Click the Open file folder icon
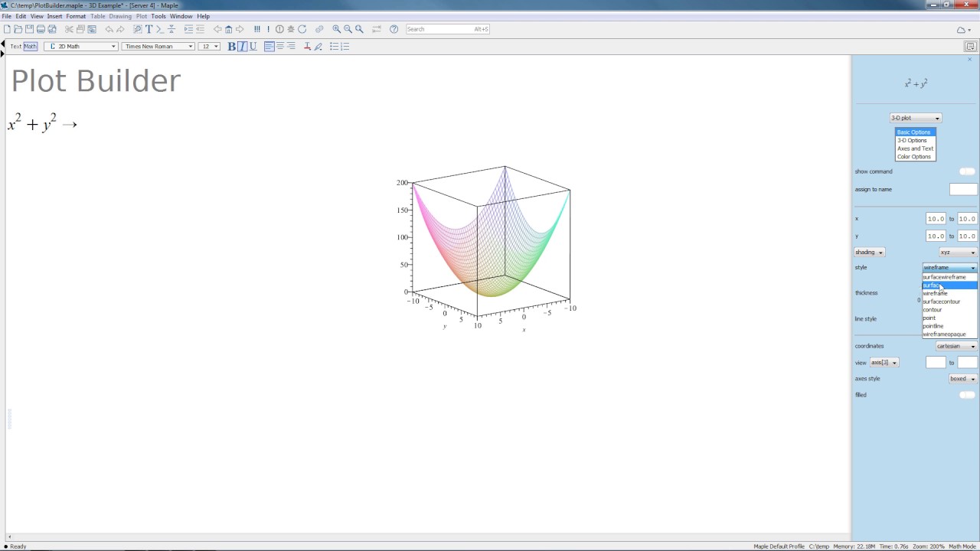 pyautogui.click(x=18, y=29)
